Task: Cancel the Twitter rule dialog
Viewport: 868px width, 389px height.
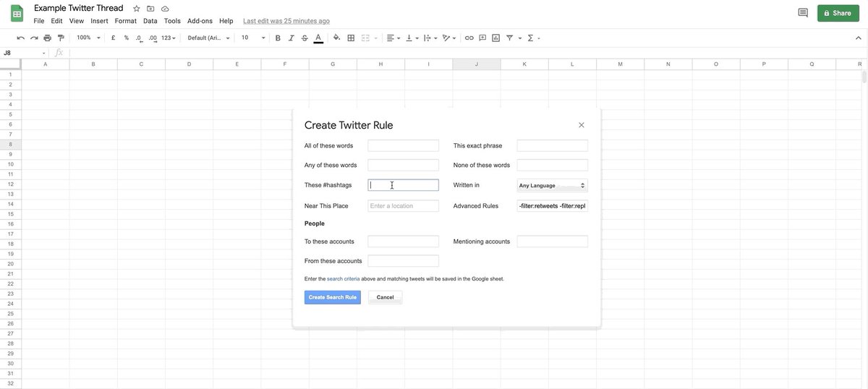Action: click(385, 297)
